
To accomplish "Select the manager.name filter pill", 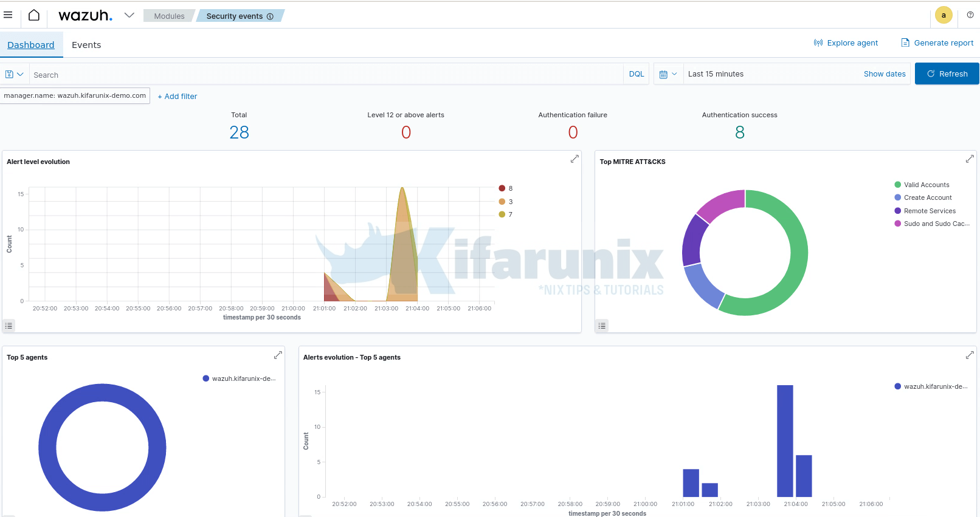I will 75,95.
